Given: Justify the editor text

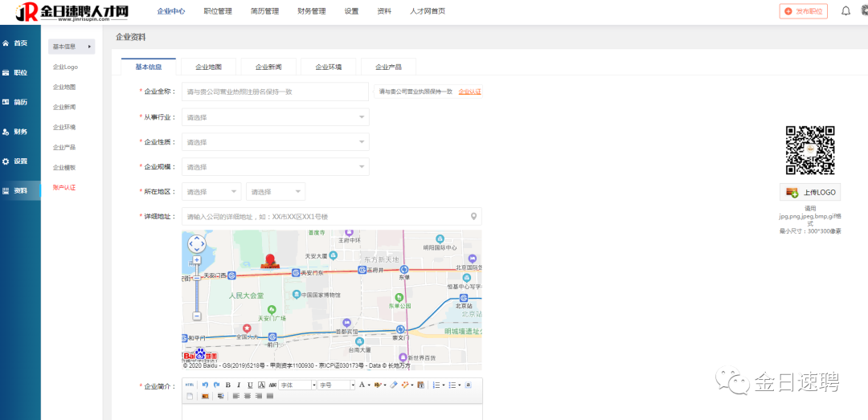Looking at the screenshot, I should (x=270, y=396).
